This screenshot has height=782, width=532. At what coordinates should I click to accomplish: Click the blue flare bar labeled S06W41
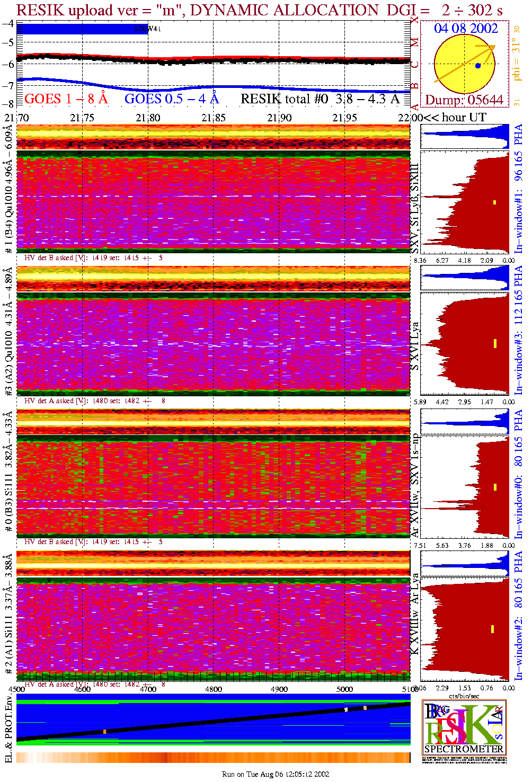click(x=82, y=29)
